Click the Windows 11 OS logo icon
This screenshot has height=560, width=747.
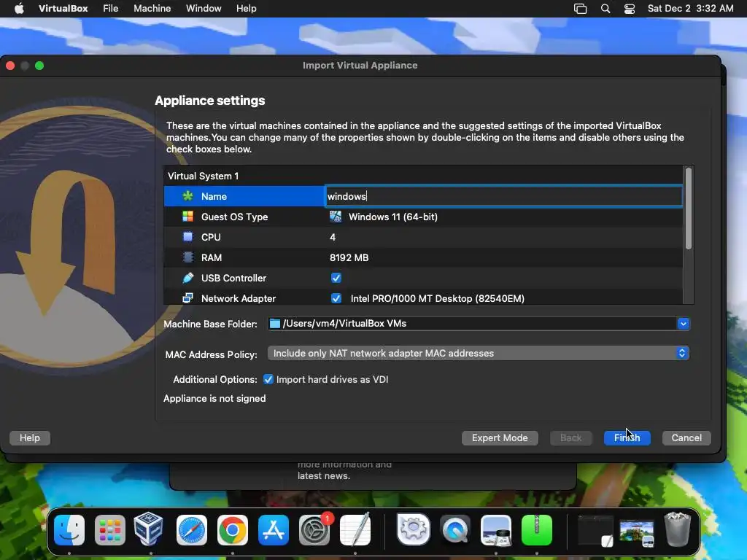pos(336,217)
